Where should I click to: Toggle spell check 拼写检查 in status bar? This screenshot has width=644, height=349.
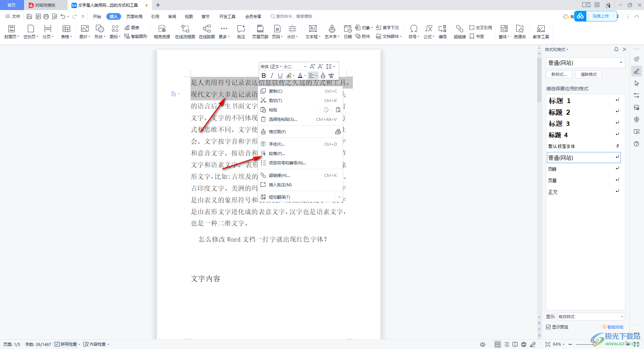[66, 344]
